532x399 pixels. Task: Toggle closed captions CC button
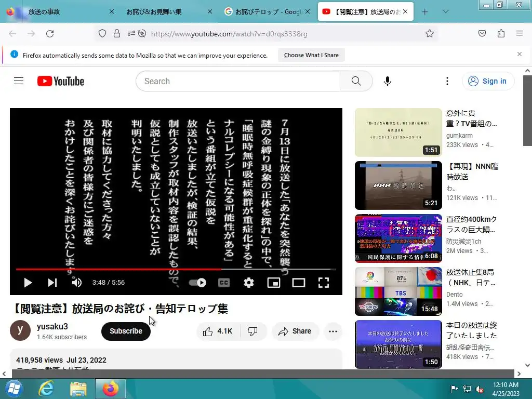click(224, 283)
